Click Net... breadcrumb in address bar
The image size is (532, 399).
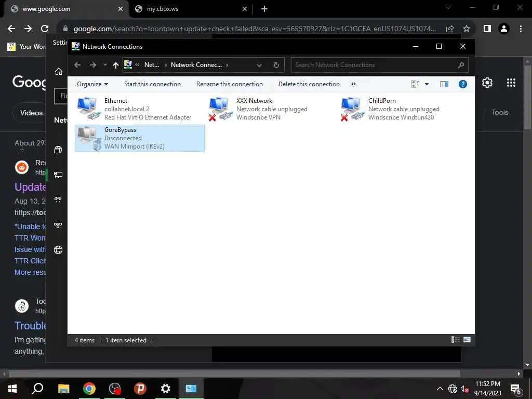click(151, 65)
